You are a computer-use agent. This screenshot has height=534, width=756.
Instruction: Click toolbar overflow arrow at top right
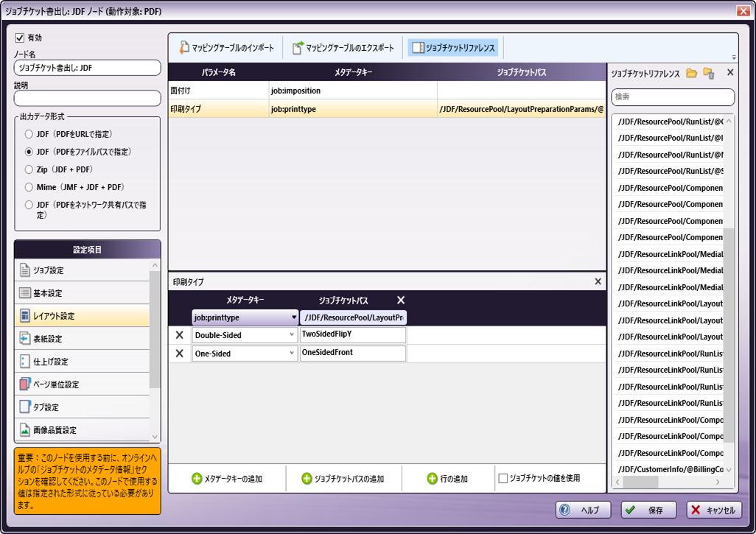point(734,57)
